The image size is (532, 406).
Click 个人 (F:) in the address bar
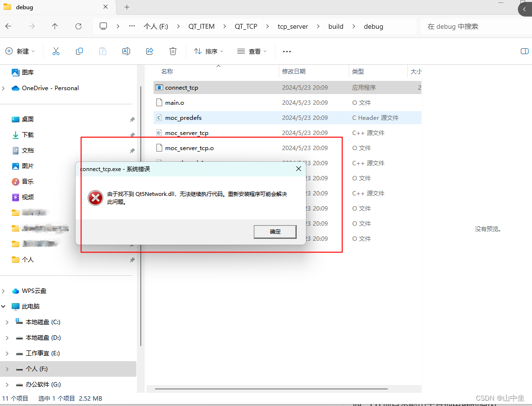(156, 26)
